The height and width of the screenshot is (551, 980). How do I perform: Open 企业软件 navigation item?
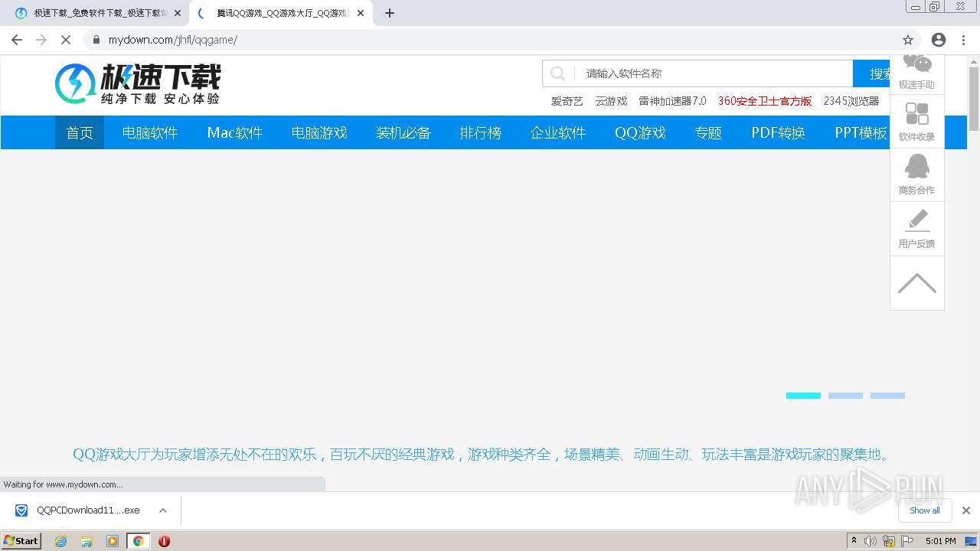(558, 132)
